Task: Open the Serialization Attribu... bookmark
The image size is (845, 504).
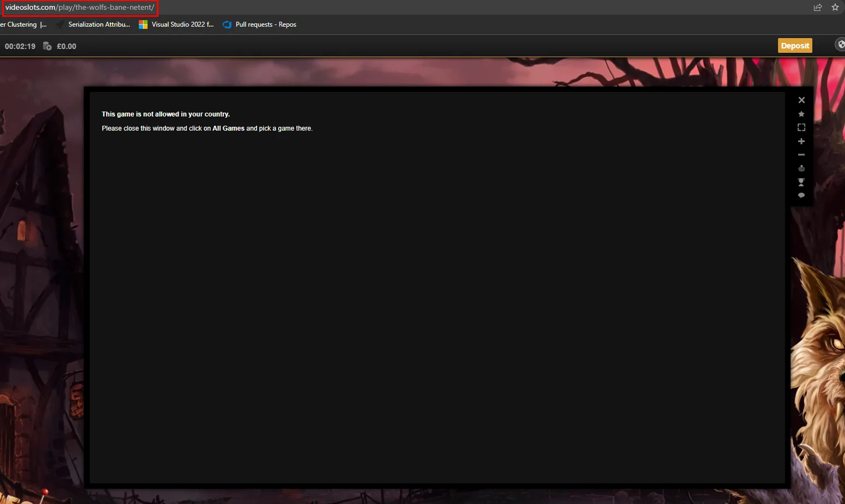Action: [94, 24]
